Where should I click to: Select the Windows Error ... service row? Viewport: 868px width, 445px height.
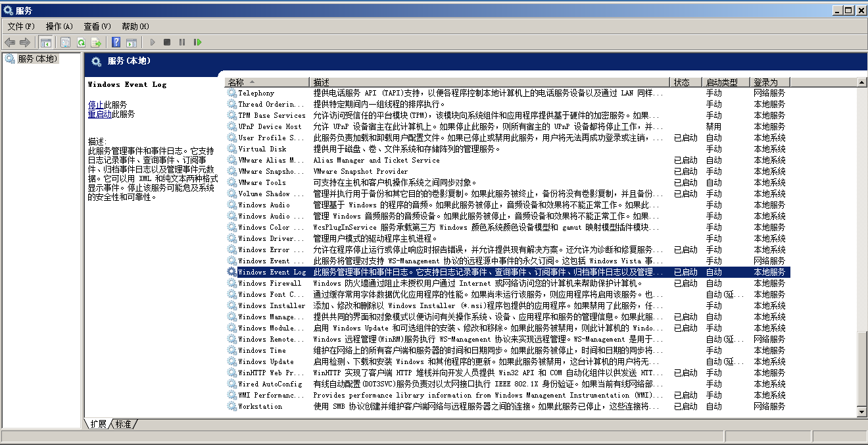tap(508, 249)
